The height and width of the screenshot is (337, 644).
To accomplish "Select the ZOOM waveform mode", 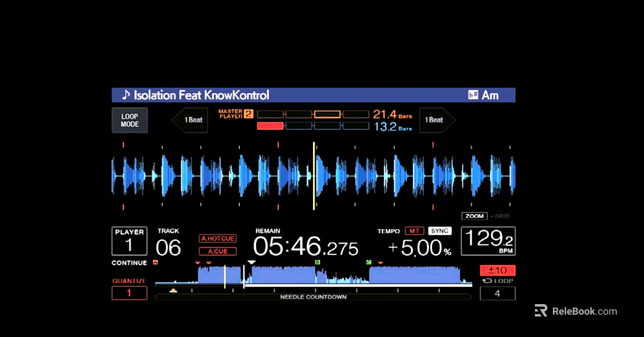I will click(474, 216).
